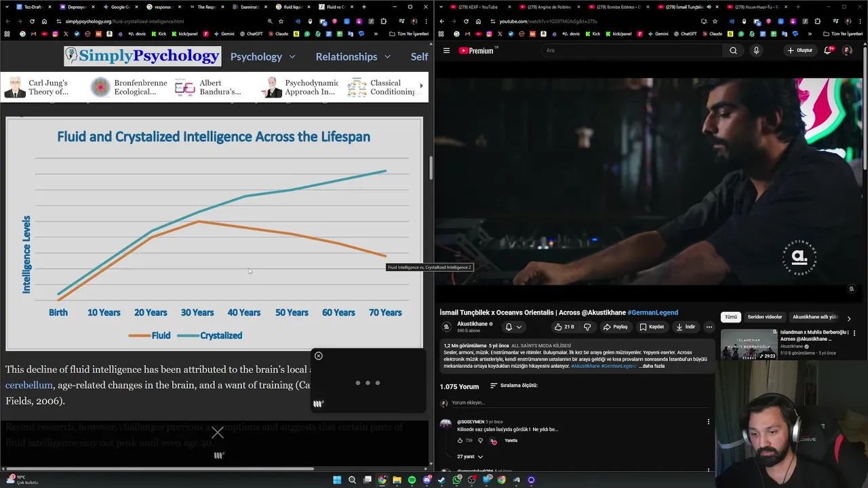Reload the simplypsychology page in left browser
This screenshot has height=488, width=868.
[x=33, y=21]
